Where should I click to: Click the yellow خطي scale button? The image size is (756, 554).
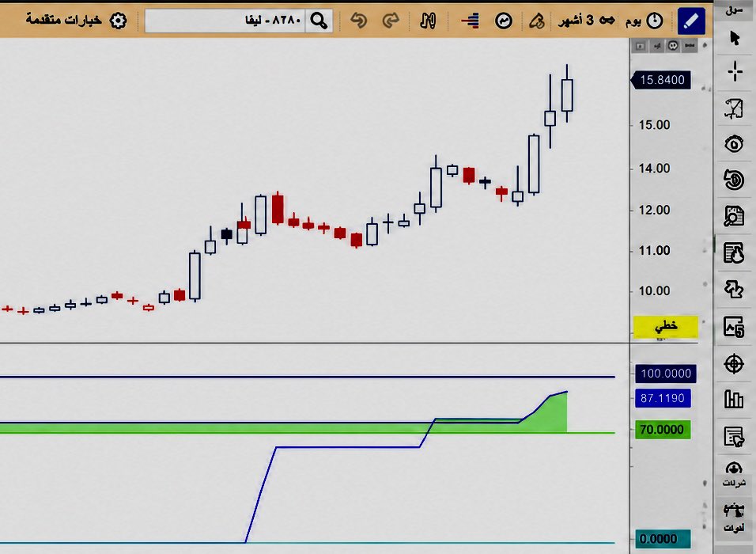(x=666, y=327)
